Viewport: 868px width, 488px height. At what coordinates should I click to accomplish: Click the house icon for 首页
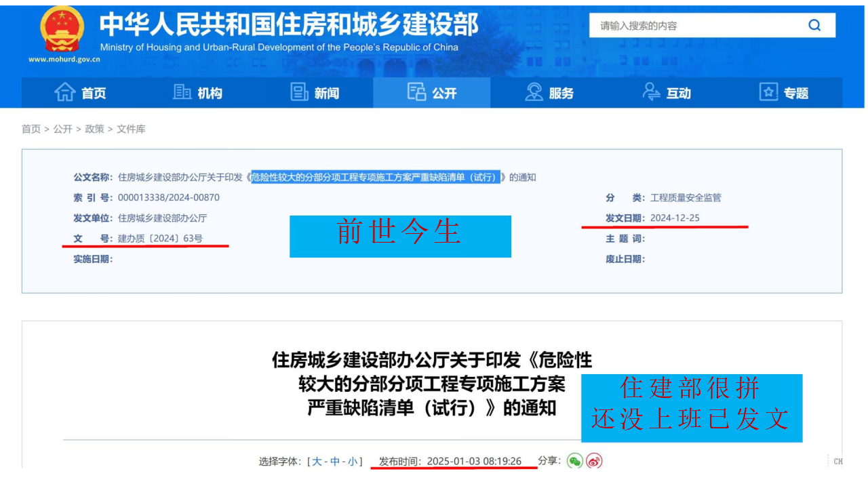(x=65, y=92)
